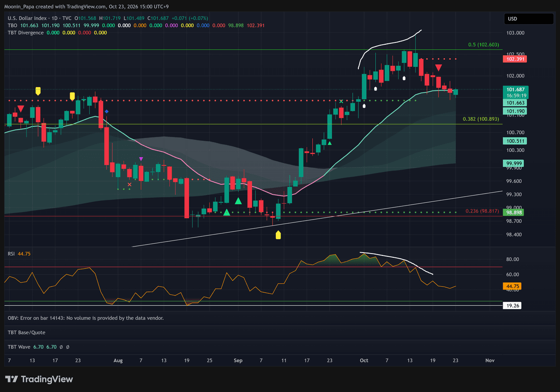Click the 0.5 (102.603) Fibonacci level label
The height and width of the screenshot is (392, 560).
click(483, 45)
